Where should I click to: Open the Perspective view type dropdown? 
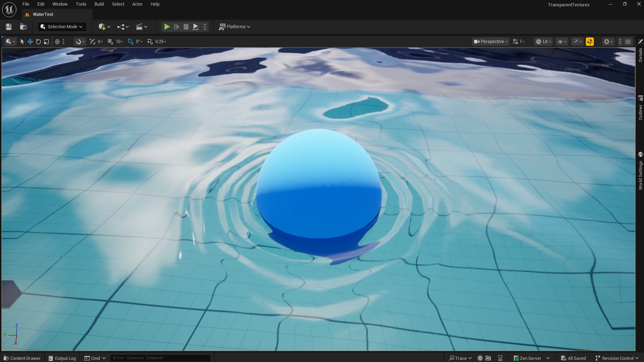[x=491, y=42]
